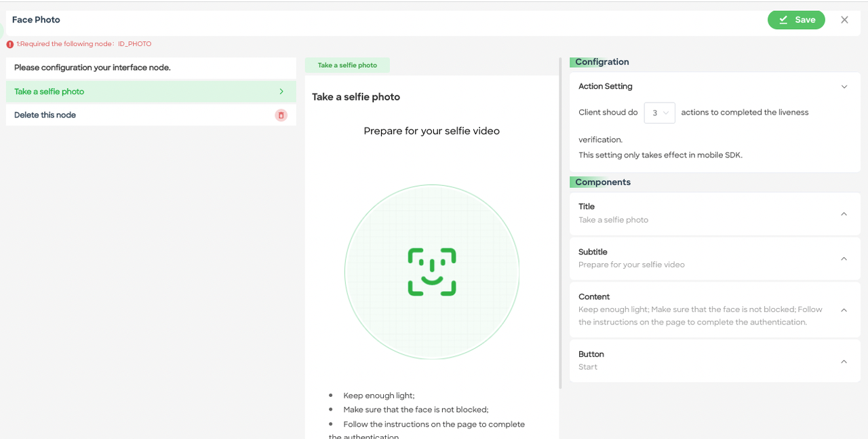The height and width of the screenshot is (439, 868).
Task: Delete this node using the trash icon
Action: click(281, 115)
